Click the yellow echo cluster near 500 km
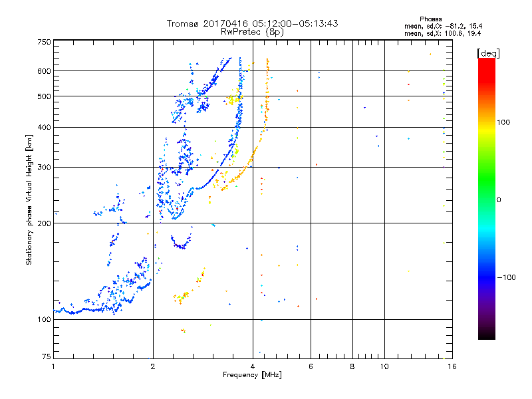The height and width of the screenshot is (399, 532). (232, 100)
